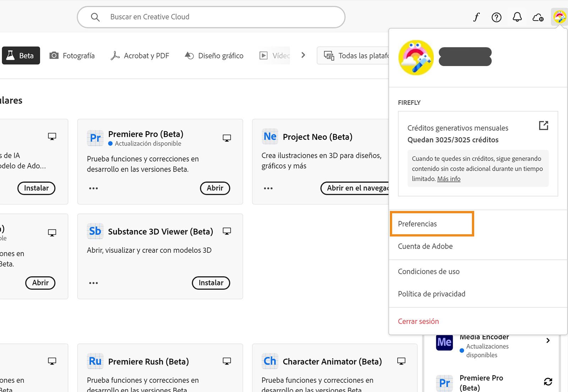Viewport: 568px width, 392px height.
Task: Click Instalar on Substance 3D Viewer card
Action: [x=211, y=283]
